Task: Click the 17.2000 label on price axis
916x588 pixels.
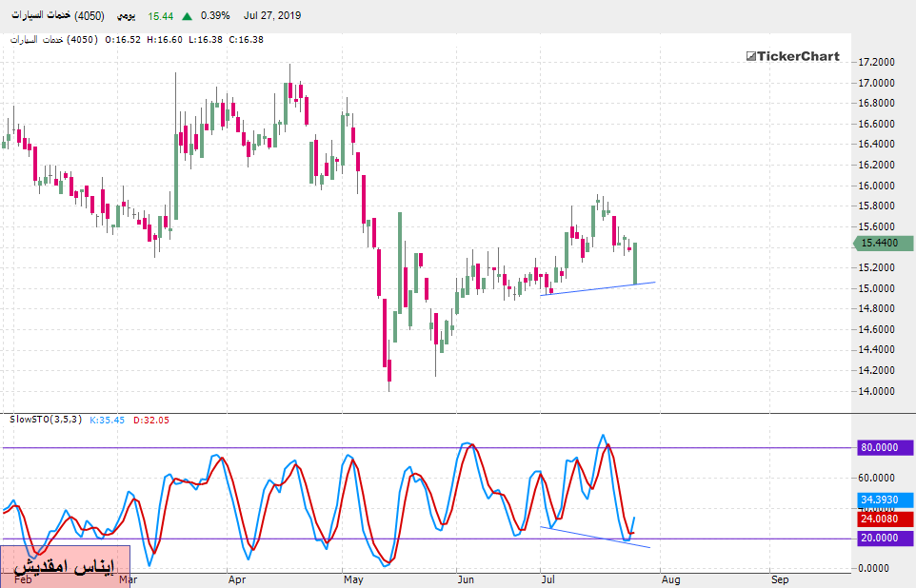Action: pos(876,62)
